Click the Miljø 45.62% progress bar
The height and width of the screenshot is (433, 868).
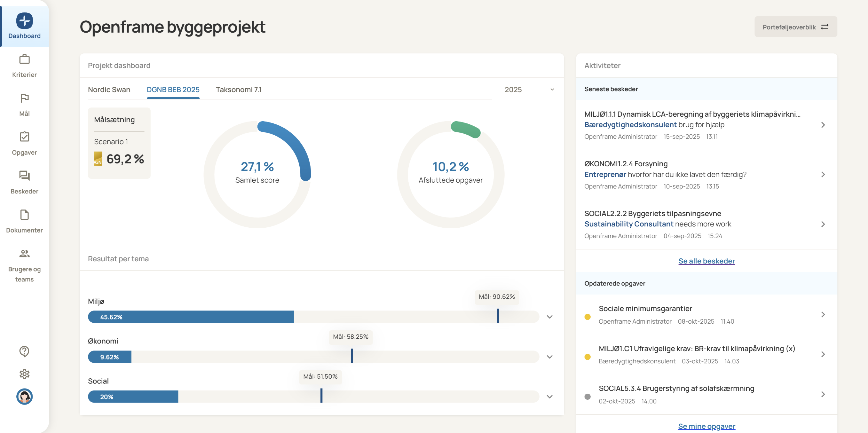(x=191, y=317)
